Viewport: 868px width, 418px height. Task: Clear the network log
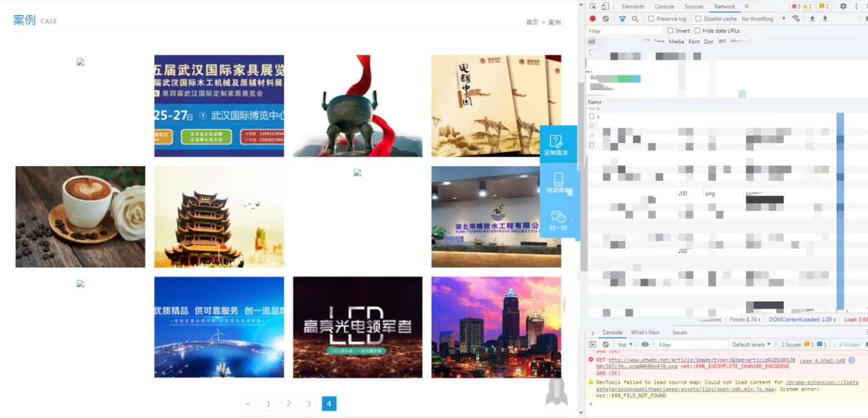pos(605,18)
